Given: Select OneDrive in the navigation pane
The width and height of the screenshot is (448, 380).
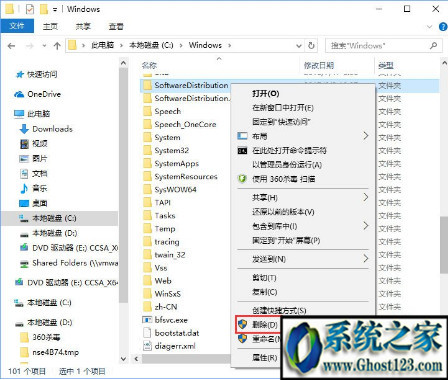Looking at the screenshot, I should [x=44, y=94].
